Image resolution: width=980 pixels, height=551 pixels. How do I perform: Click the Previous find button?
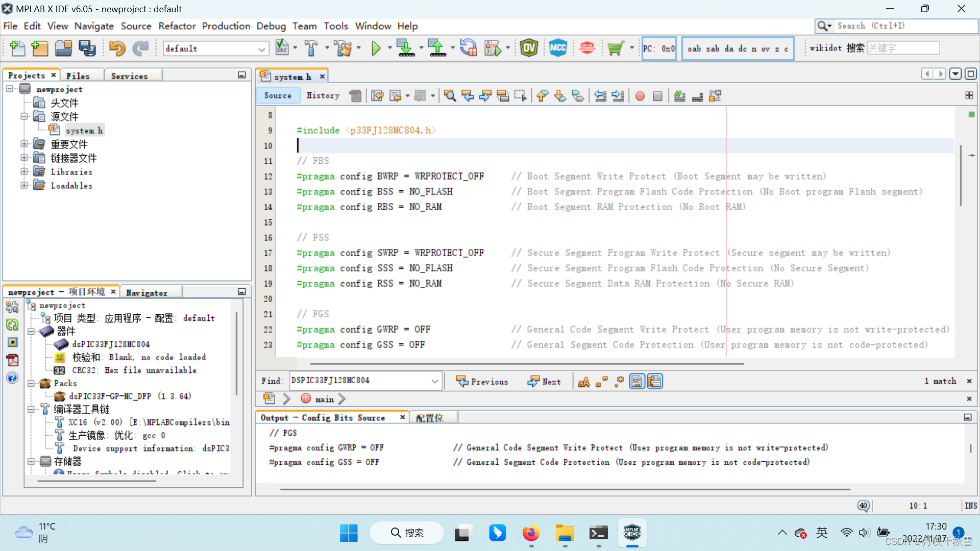[x=482, y=382]
